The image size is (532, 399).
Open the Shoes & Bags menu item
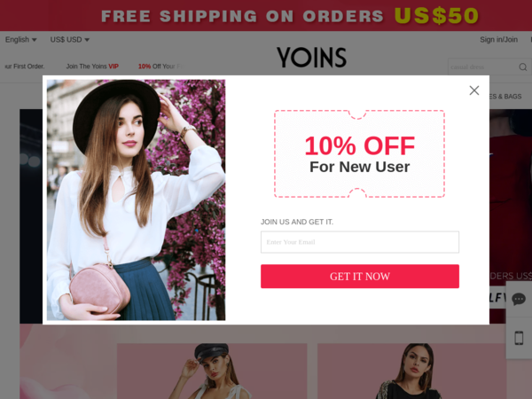point(505,97)
